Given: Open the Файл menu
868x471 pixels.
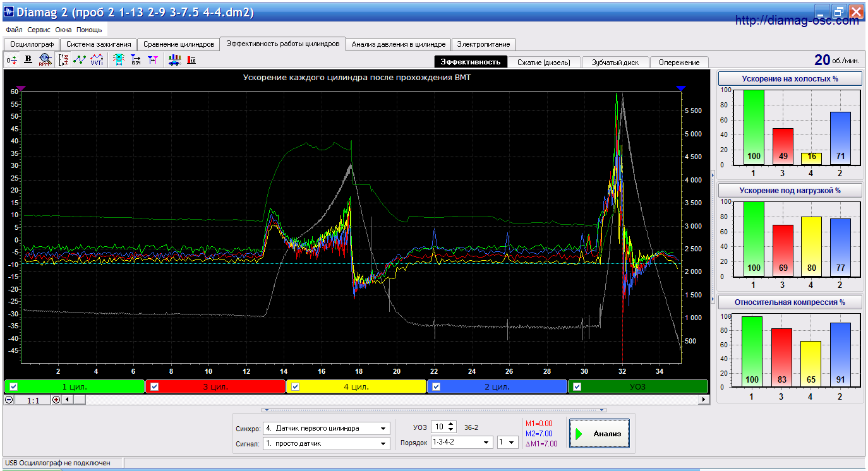Looking at the screenshot, I should pyautogui.click(x=14, y=30).
